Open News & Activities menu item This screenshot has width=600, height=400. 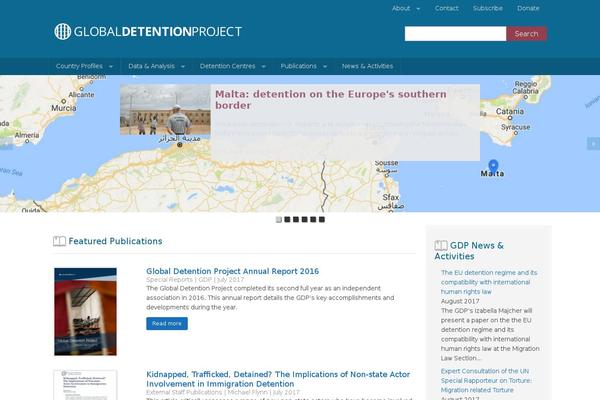(367, 66)
